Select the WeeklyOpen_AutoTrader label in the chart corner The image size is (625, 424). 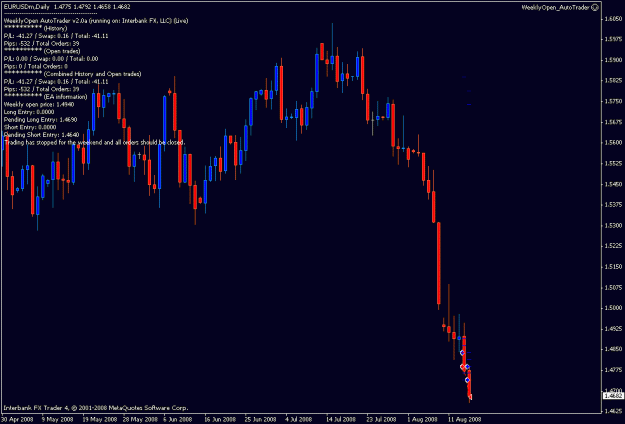click(x=556, y=7)
